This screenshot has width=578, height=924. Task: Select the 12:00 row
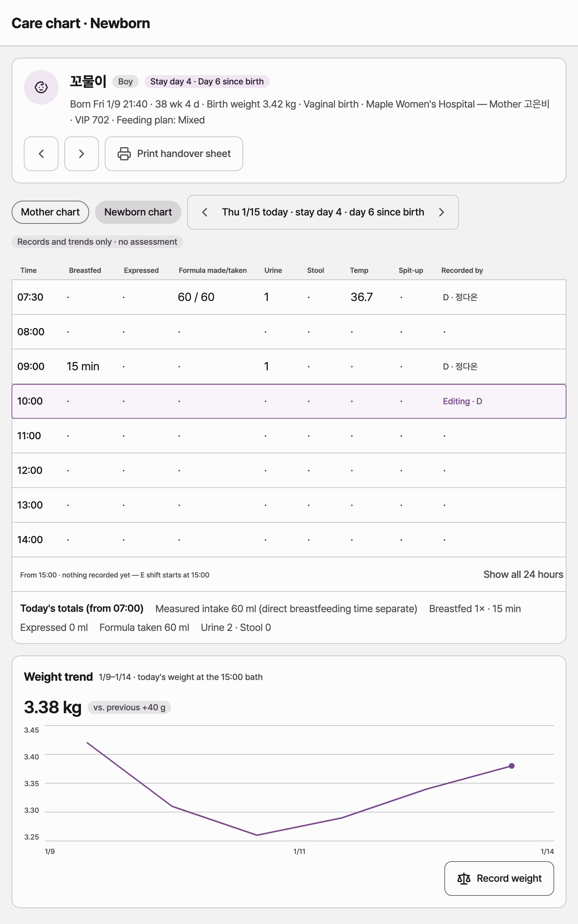[289, 470]
